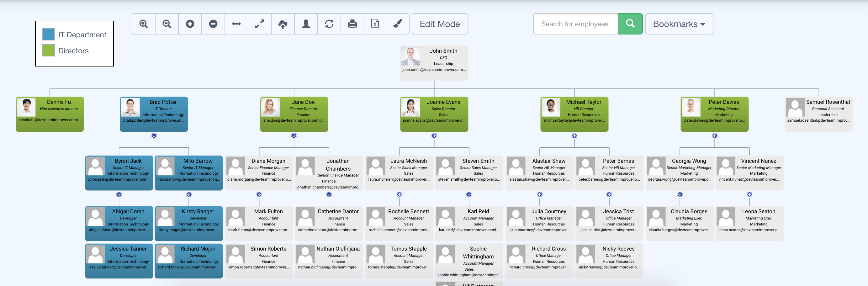The width and height of the screenshot is (868, 286).
Task: Collapse reports under Brad Potter
Action: [x=154, y=136]
